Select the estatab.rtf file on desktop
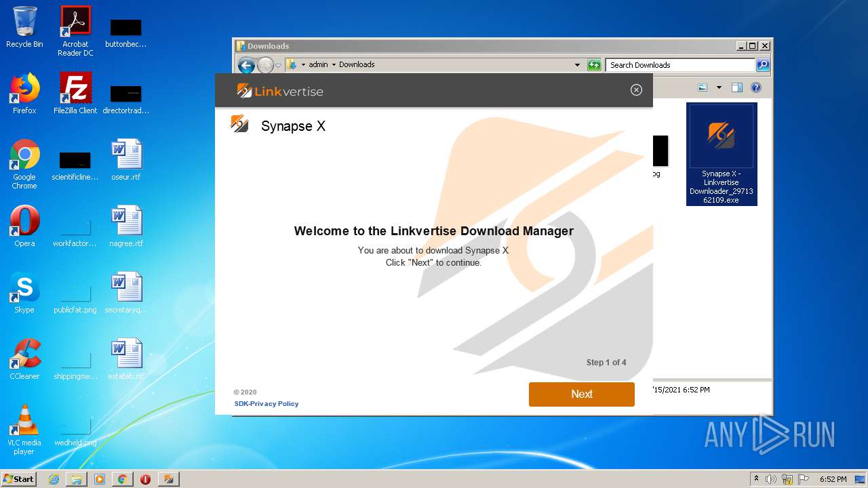The height and width of the screenshot is (488, 868). (x=126, y=359)
